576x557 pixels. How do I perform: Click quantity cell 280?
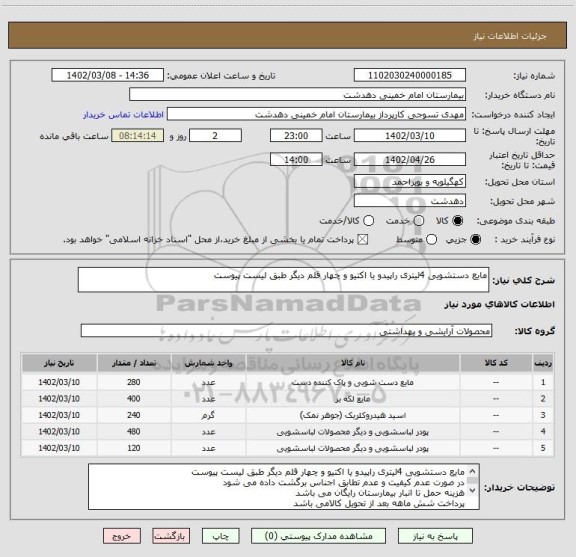(134, 382)
